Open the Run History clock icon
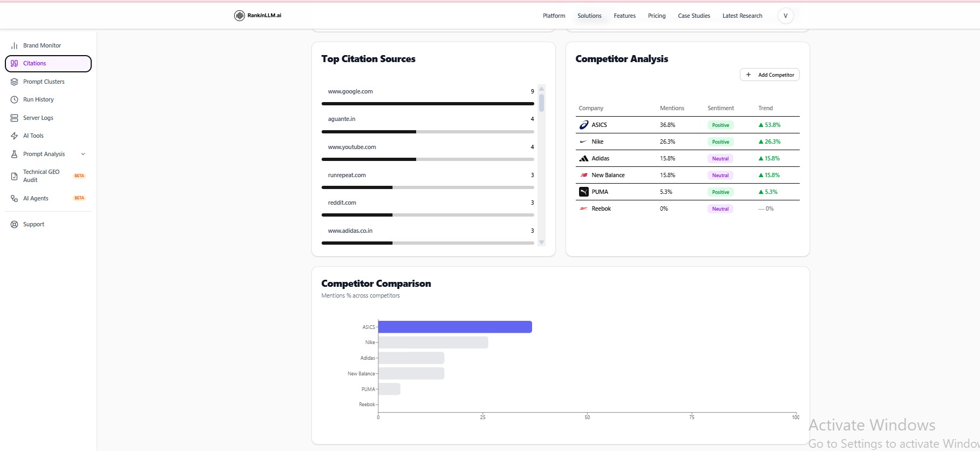This screenshot has width=980, height=451. point(15,100)
